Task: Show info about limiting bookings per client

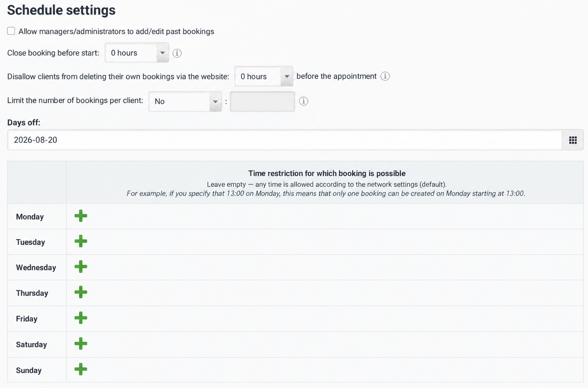Action: 304,101
